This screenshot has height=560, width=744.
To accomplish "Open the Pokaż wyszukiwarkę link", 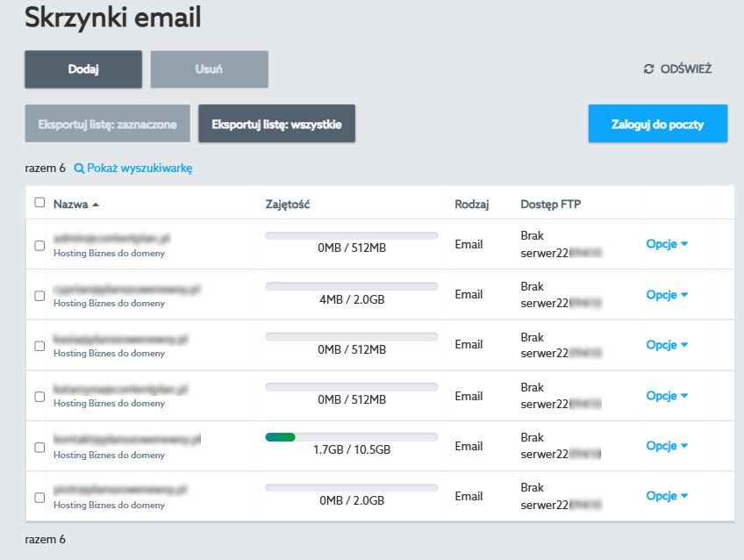I will coord(139,168).
